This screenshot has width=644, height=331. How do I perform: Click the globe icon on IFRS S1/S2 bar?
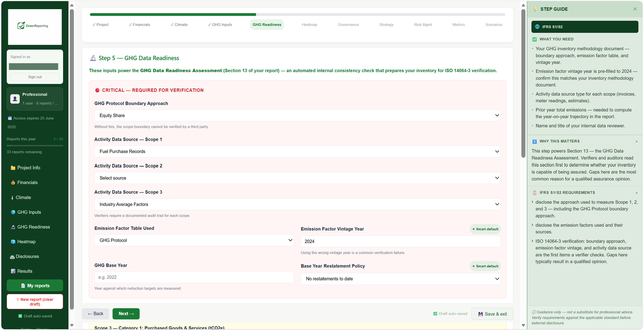pyautogui.click(x=538, y=26)
